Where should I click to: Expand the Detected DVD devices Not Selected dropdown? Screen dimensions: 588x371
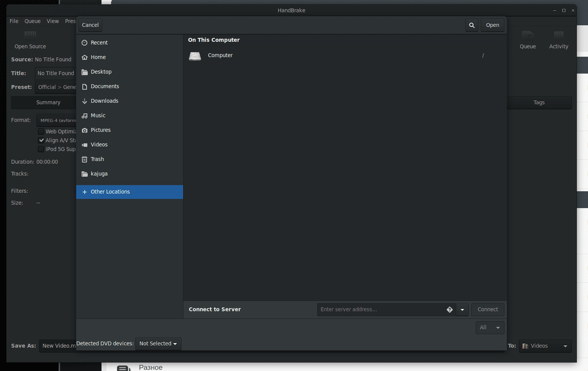(158, 344)
